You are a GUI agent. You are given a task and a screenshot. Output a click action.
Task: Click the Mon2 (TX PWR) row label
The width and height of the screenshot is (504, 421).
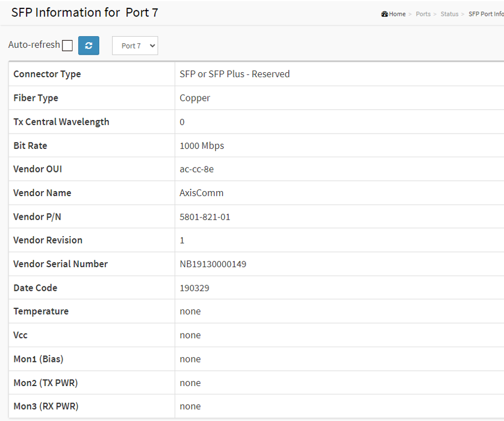pyautogui.click(x=46, y=383)
